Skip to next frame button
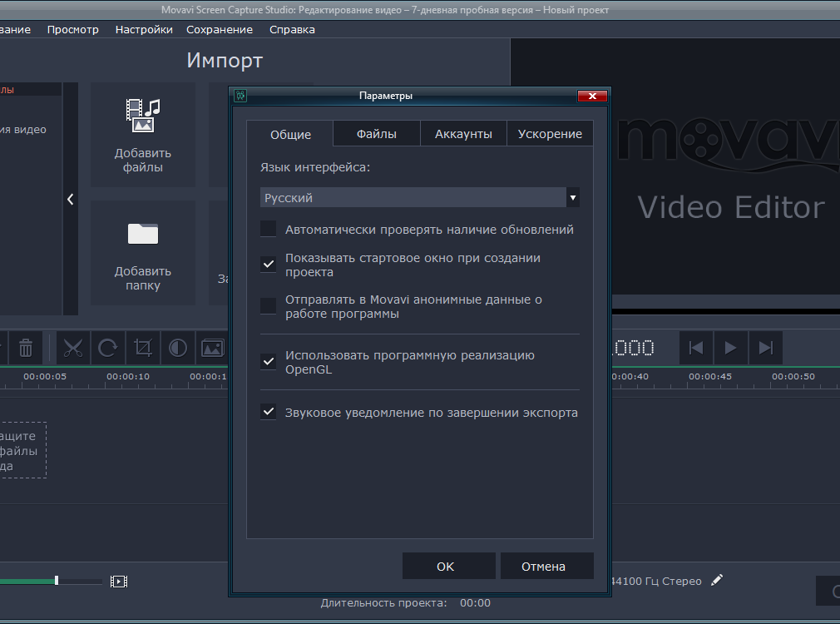Screen dimensions: 840x624 [765, 348]
